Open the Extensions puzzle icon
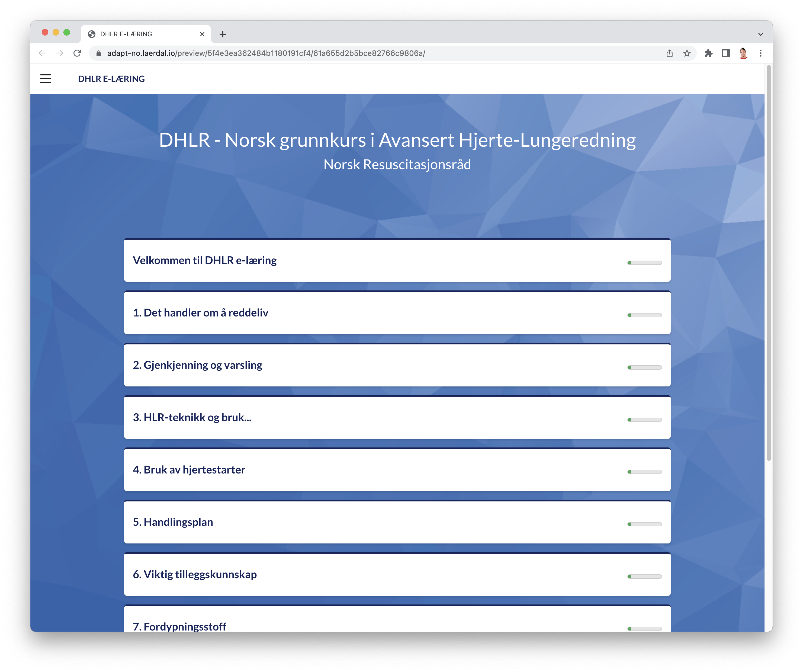 pos(709,53)
